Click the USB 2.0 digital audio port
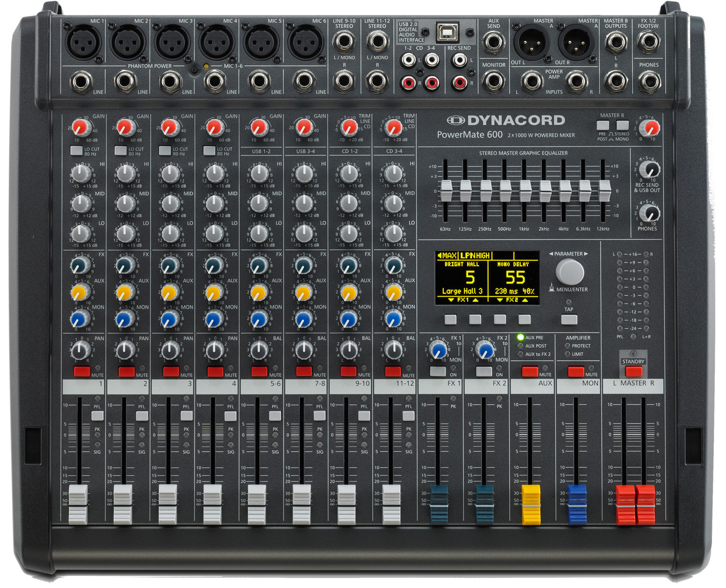Viewport: 726px width, 588px height. pyautogui.click(x=447, y=32)
